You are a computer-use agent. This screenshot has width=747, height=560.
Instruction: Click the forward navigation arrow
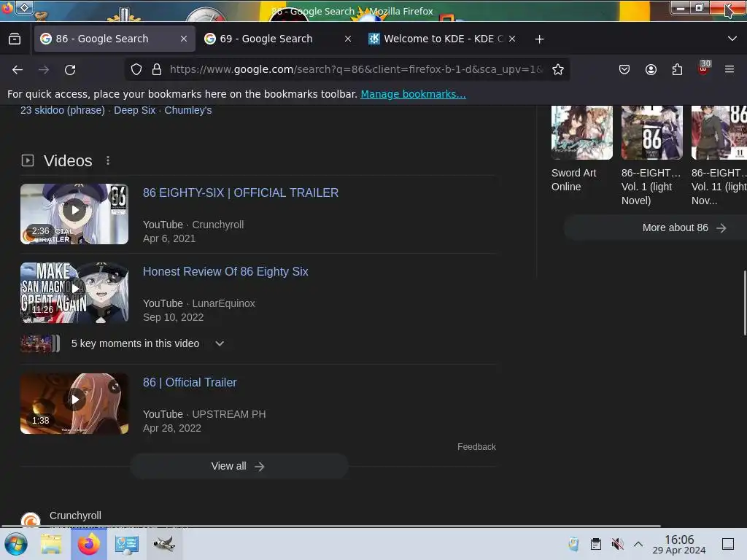[44, 69]
